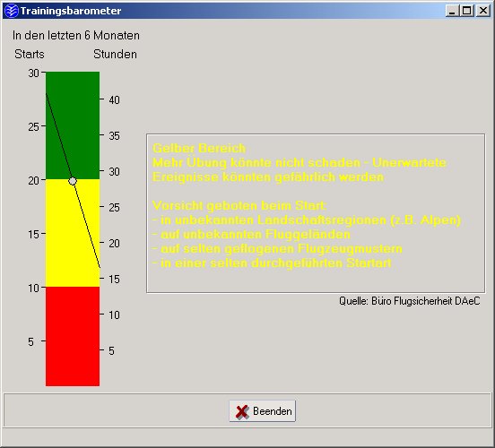Click the 30 tick on Starts scale

coord(34,73)
